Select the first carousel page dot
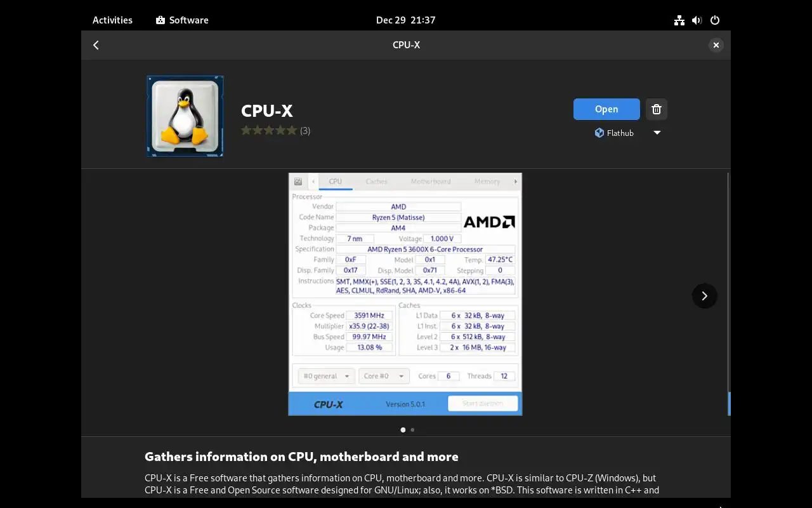 pyautogui.click(x=403, y=430)
